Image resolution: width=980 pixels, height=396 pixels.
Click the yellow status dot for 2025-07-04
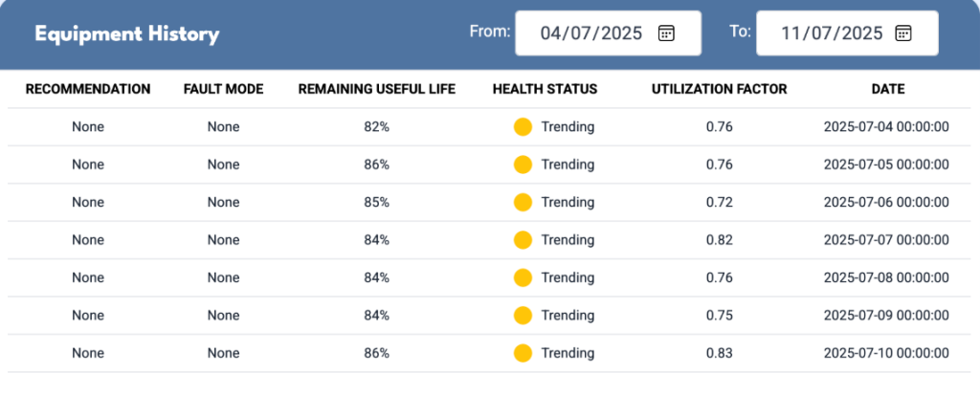tap(523, 127)
